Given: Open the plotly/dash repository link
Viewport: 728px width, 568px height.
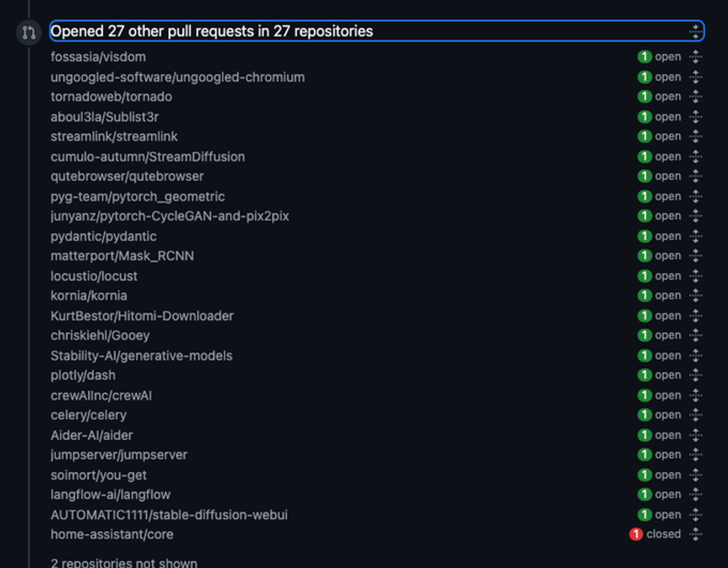Looking at the screenshot, I should (83, 375).
